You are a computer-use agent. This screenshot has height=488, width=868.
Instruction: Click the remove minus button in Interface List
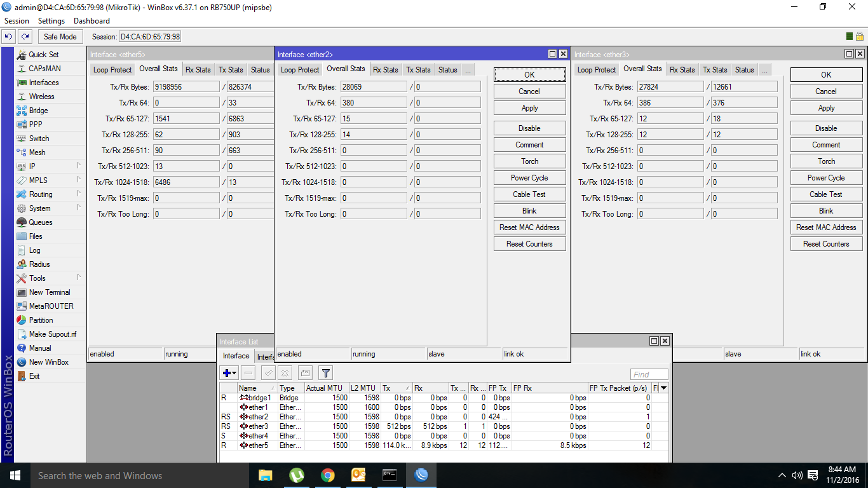(x=248, y=373)
